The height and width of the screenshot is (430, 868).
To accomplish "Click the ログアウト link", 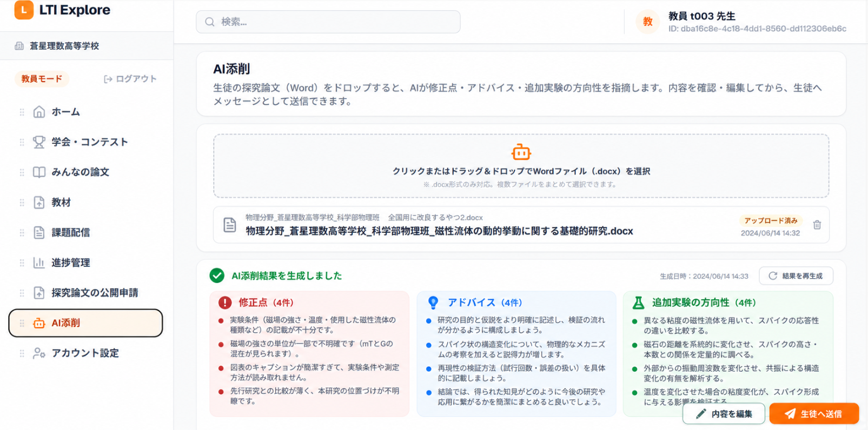I will click(x=130, y=79).
